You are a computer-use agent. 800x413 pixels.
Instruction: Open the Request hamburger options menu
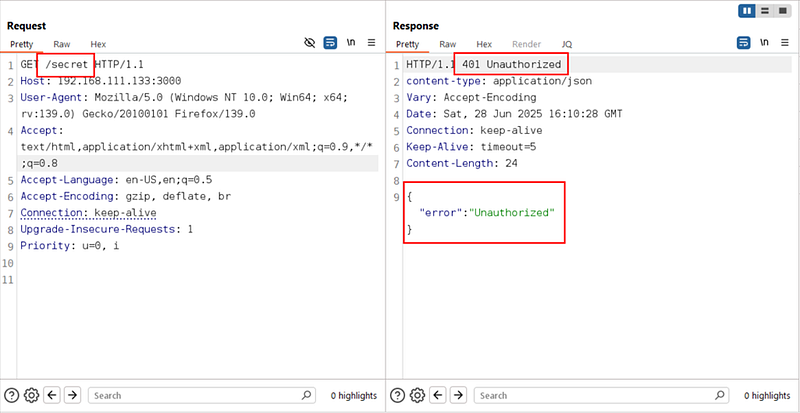point(371,43)
